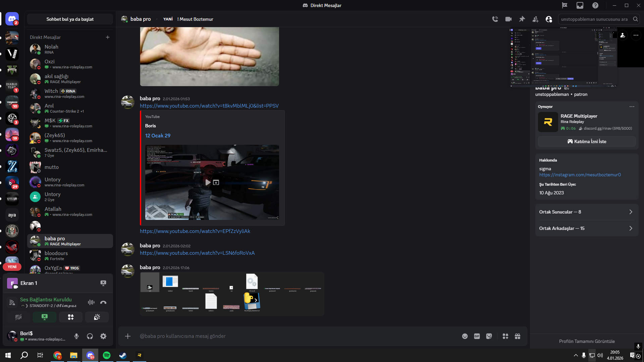644x362 pixels.
Task: Open user settings gear
Action: tap(103, 336)
